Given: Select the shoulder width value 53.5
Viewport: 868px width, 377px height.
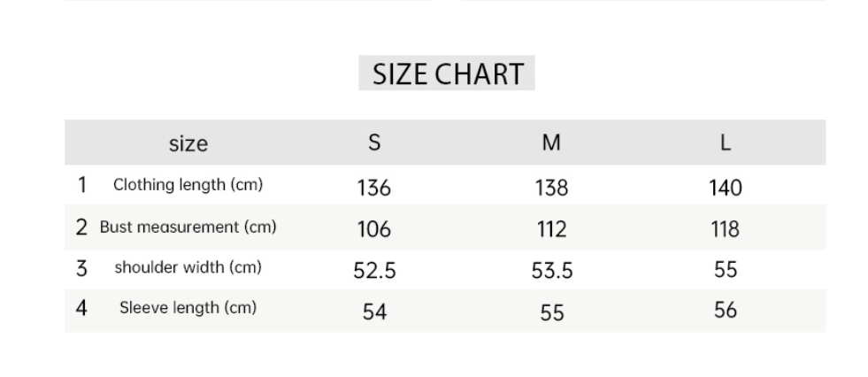Looking at the screenshot, I should pos(551,271).
